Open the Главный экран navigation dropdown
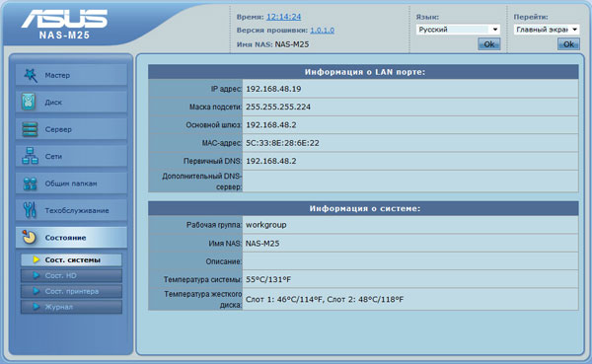The height and width of the screenshot is (364, 592). tap(546, 30)
